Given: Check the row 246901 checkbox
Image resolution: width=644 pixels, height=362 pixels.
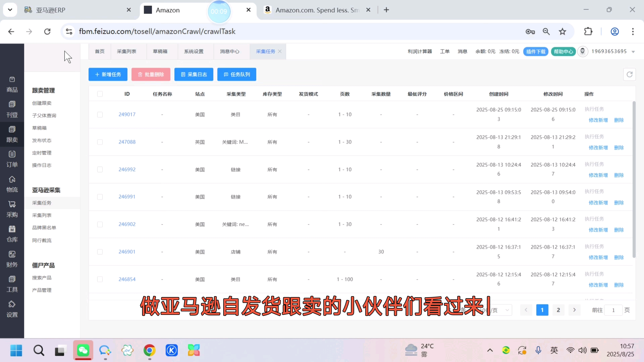Looking at the screenshot, I should [100, 252].
